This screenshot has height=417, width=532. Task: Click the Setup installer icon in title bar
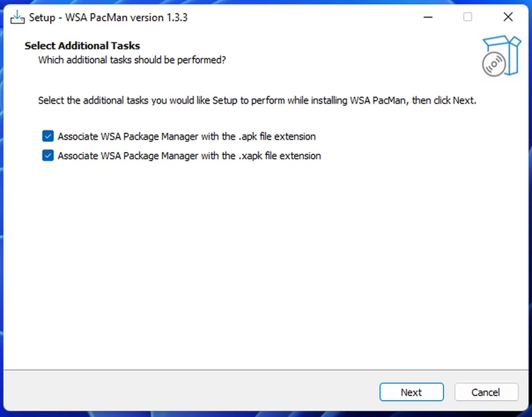tap(18, 17)
